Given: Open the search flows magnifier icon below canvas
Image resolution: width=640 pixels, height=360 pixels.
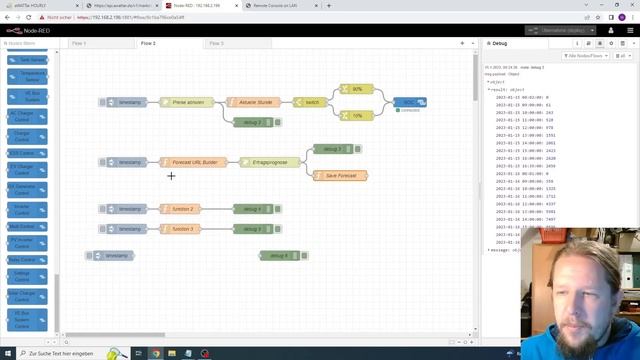Looking at the screenshot, I should (66, 342).
